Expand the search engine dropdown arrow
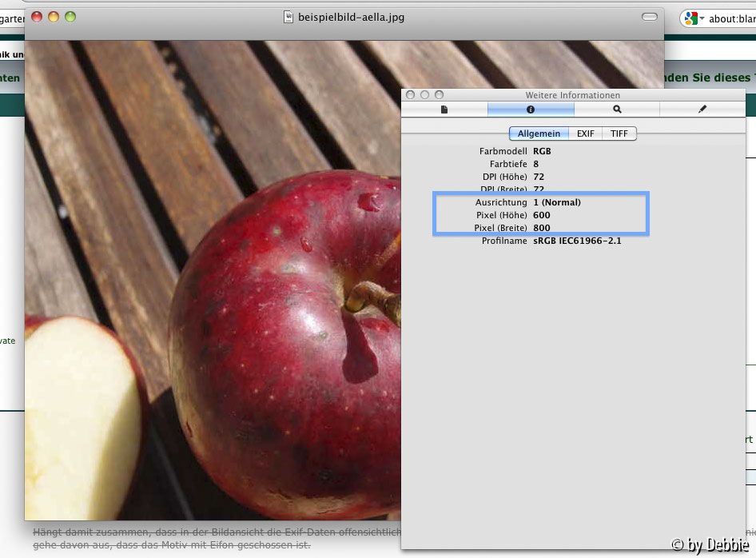 (702, 19)
